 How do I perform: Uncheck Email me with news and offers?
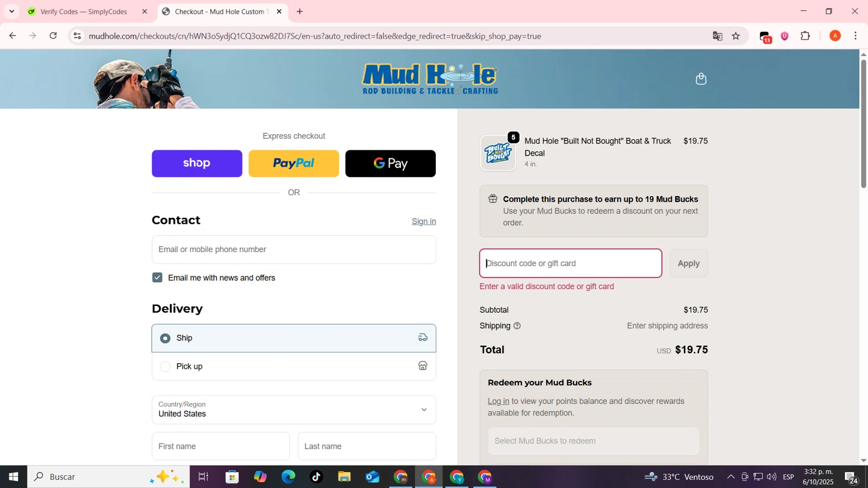(157, 278)
